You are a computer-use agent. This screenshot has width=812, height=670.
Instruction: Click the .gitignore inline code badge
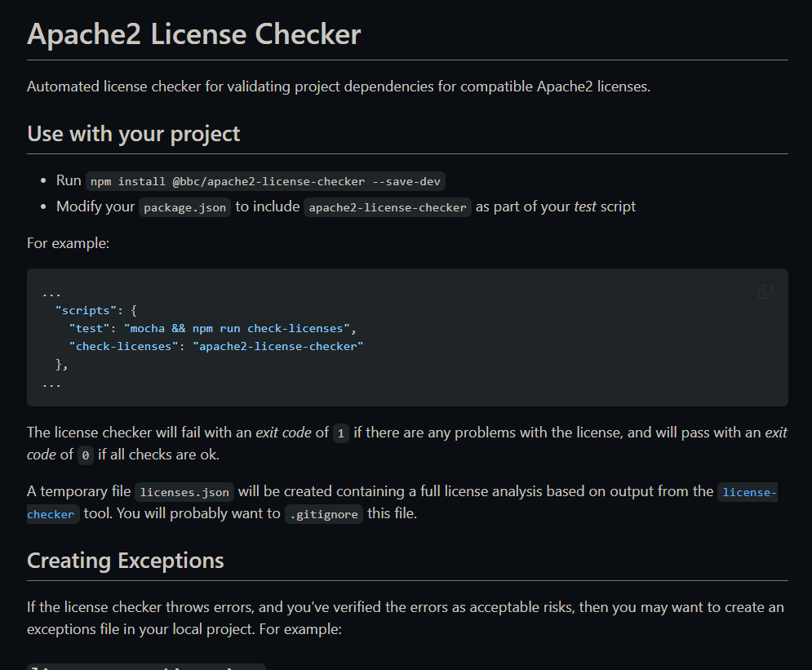coord(324,514)
